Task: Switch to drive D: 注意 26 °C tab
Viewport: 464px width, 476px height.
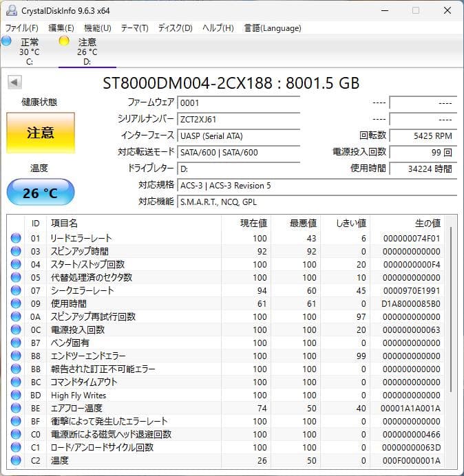Action: 87,51
